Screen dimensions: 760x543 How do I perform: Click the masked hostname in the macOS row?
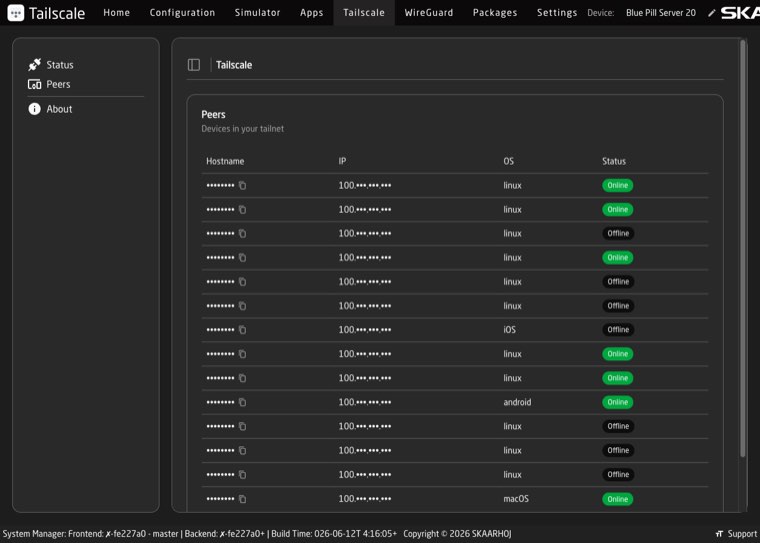pos(220,498)
